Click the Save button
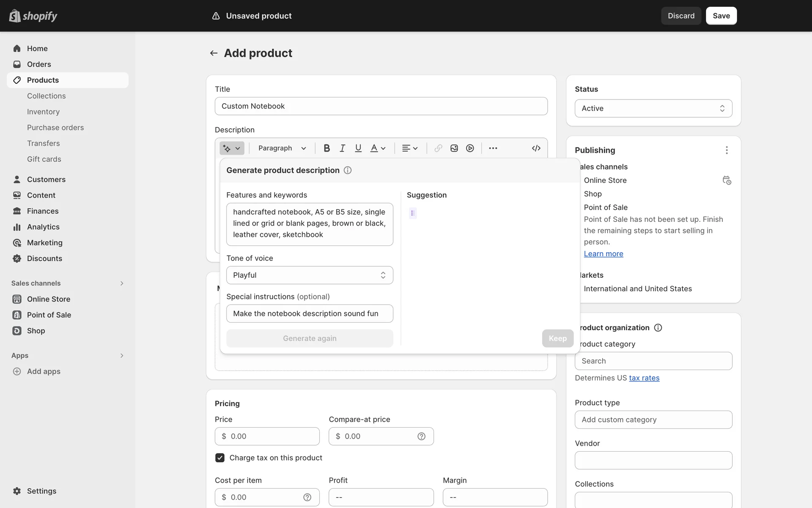 click(721, 16)
